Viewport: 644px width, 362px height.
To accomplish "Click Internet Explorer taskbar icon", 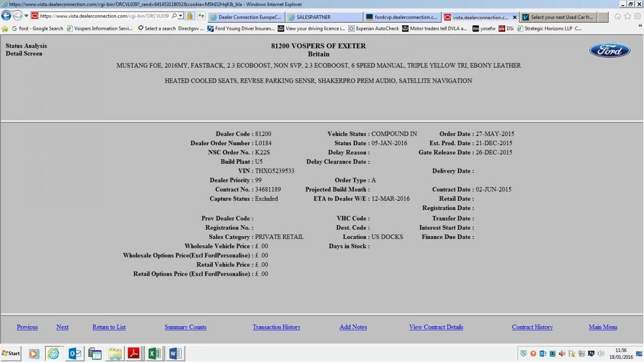I will [x=54, y=353].
